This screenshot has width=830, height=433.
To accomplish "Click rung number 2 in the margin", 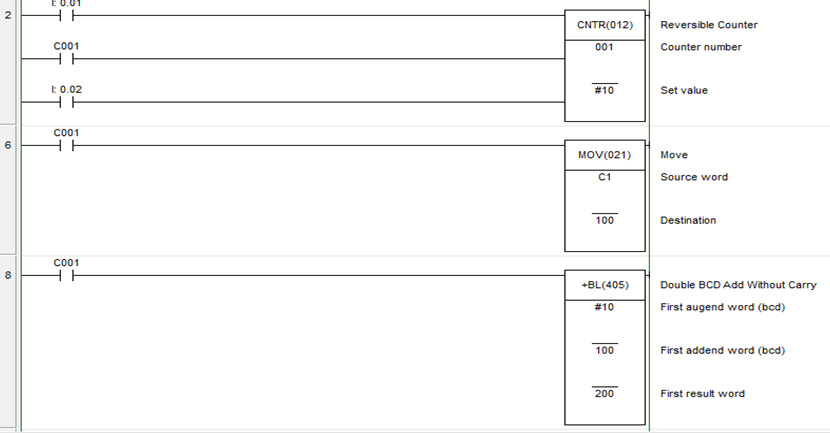I will click(9, 15).
